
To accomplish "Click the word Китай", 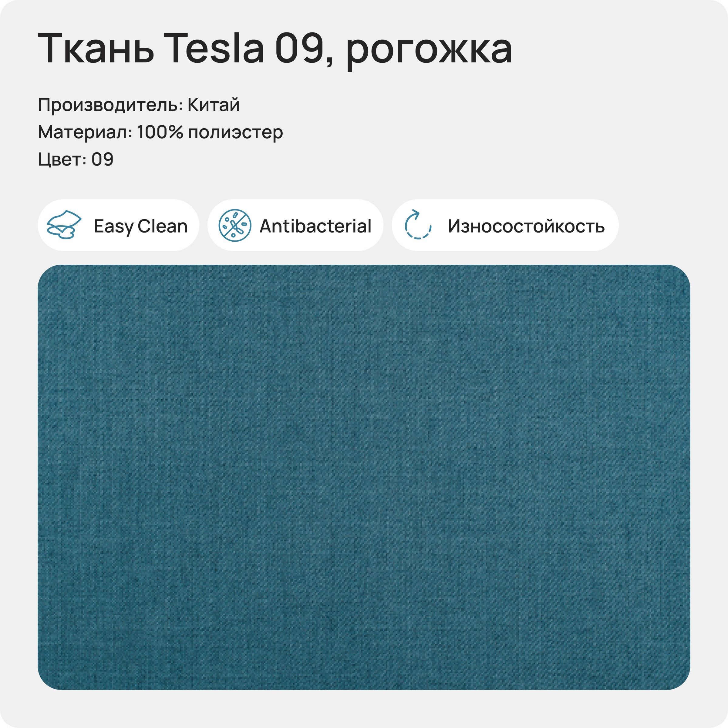I will pos(213,105).
